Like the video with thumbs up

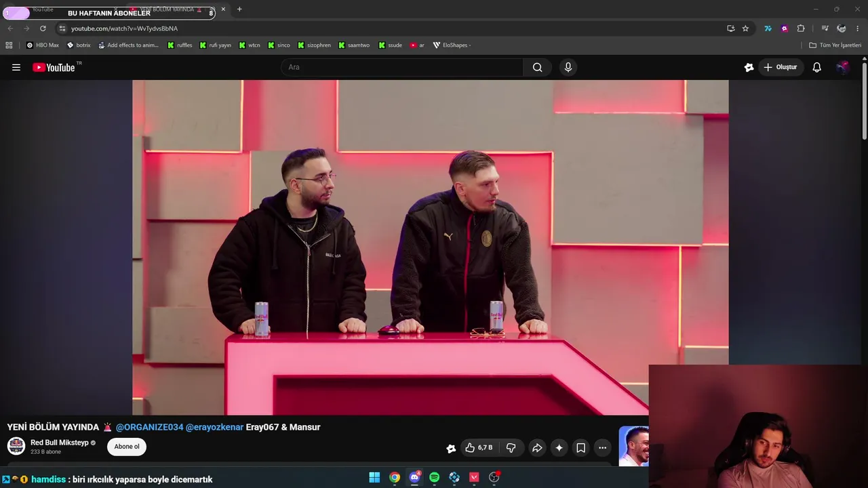pos(479,447)
